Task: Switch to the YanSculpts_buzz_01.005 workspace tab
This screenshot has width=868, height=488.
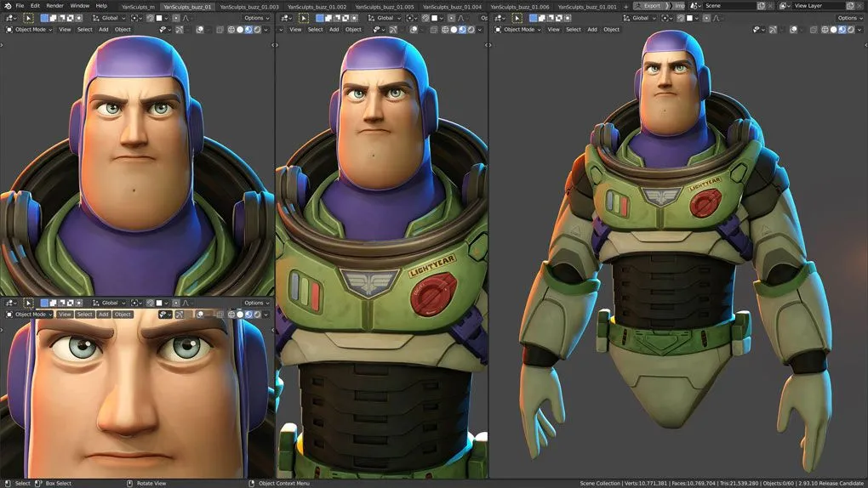Action: point(385,7)
